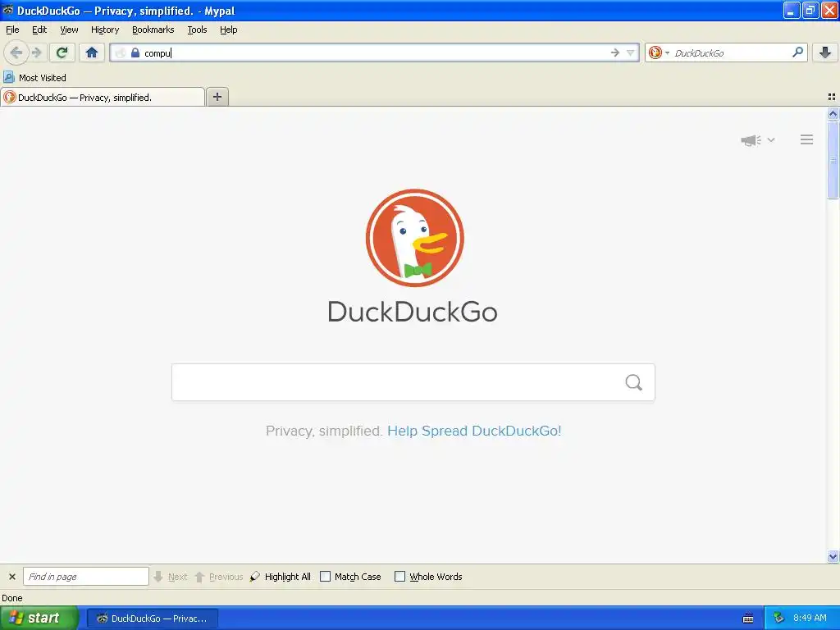The height and width of the screenshot is (630, 840).
Task: Open the Help menu
Action: pos(229,30)
